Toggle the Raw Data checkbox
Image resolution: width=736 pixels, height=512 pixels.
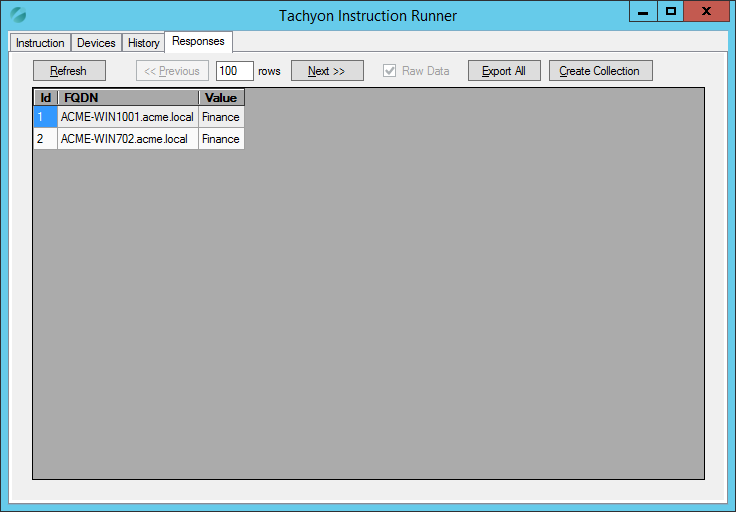click(x=390, y=71)
